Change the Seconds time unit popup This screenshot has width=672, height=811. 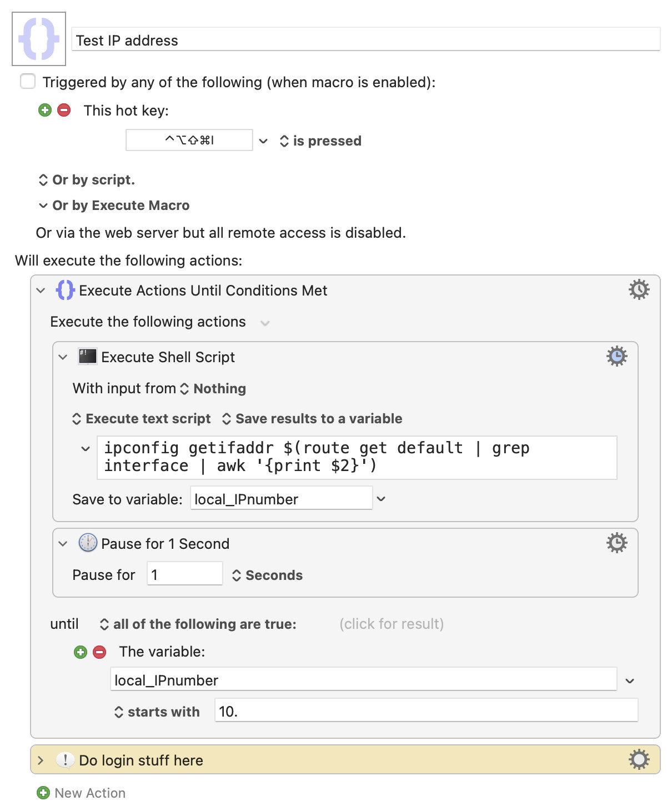click(268, 575)
